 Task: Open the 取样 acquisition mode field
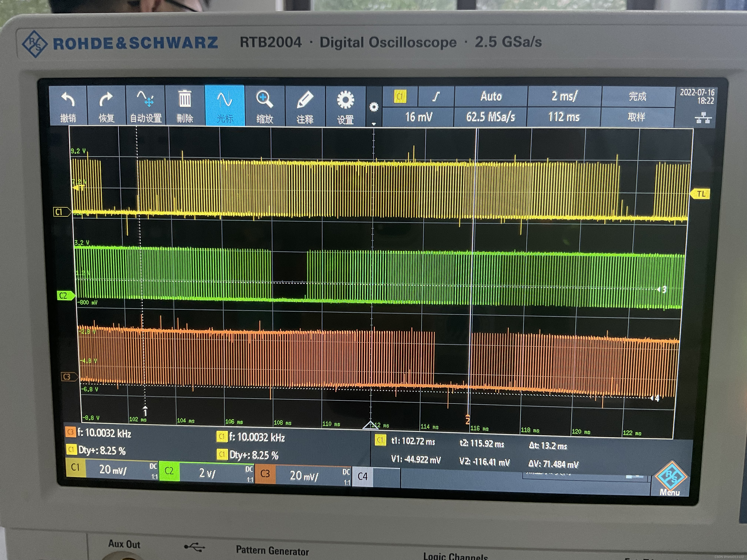(637, 117)
